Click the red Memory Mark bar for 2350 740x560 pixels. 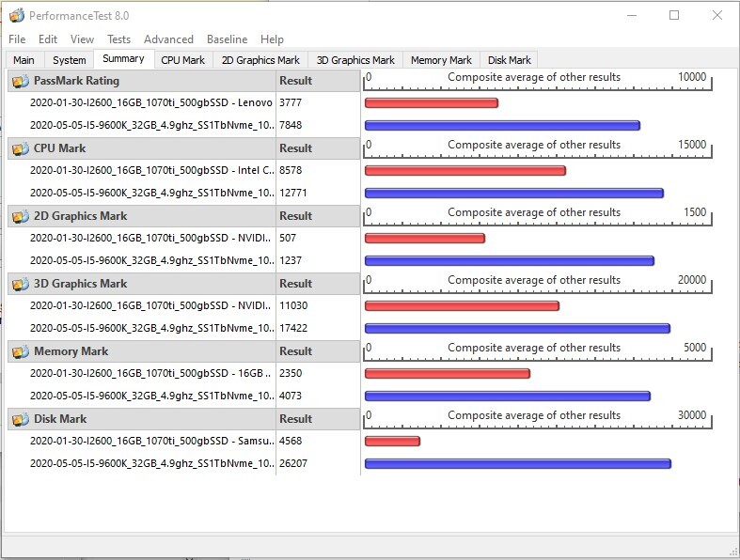point(448,374)
